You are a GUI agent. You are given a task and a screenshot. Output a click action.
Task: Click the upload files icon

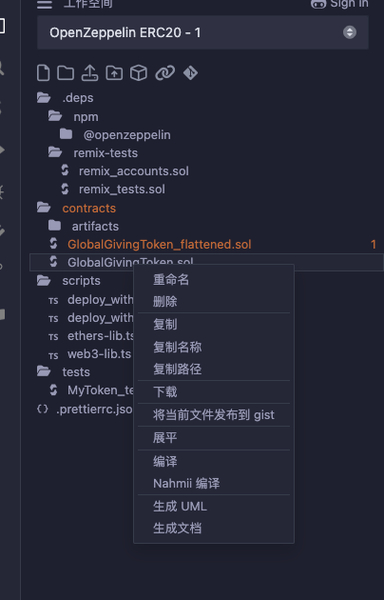pos(90,73)
